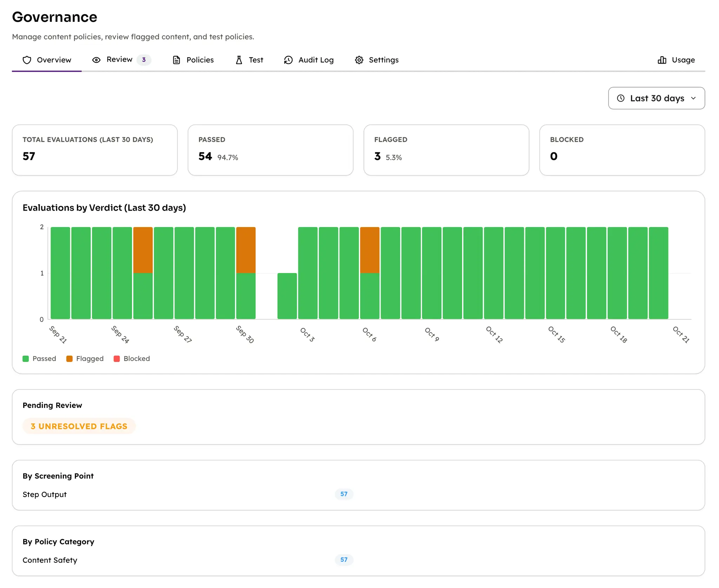
Task: Click the Review badge showing 3
Action: (x=144, y=60)
